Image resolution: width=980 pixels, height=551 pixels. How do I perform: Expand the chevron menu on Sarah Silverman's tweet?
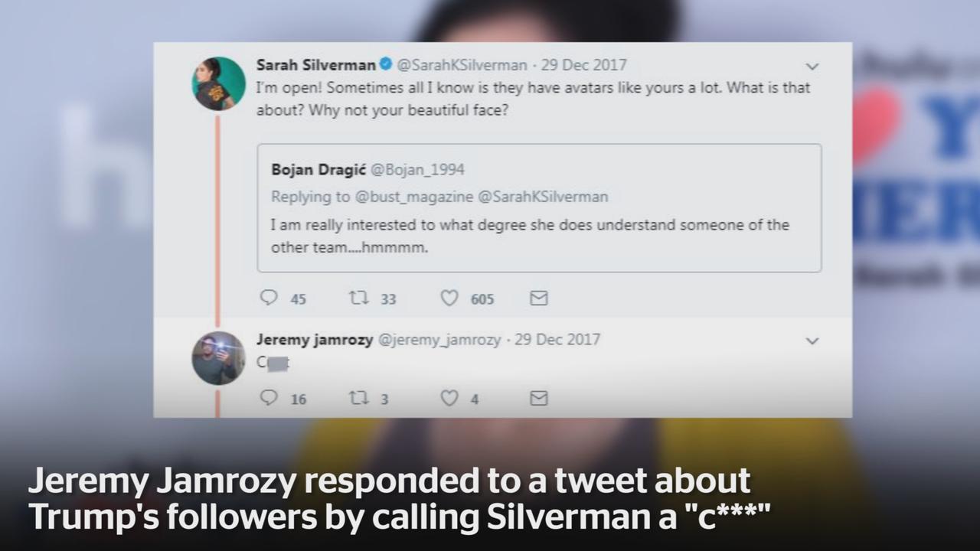coord(812,67)
